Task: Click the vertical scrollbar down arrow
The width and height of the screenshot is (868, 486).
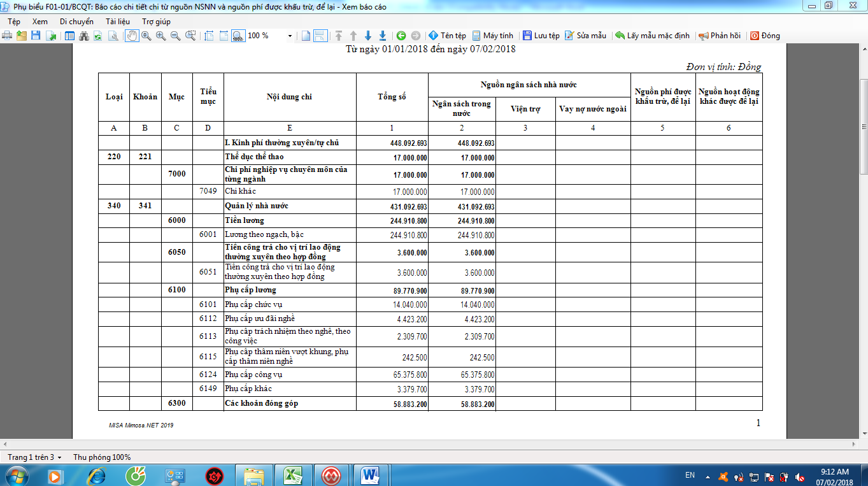Action: (x=864, y=433)
